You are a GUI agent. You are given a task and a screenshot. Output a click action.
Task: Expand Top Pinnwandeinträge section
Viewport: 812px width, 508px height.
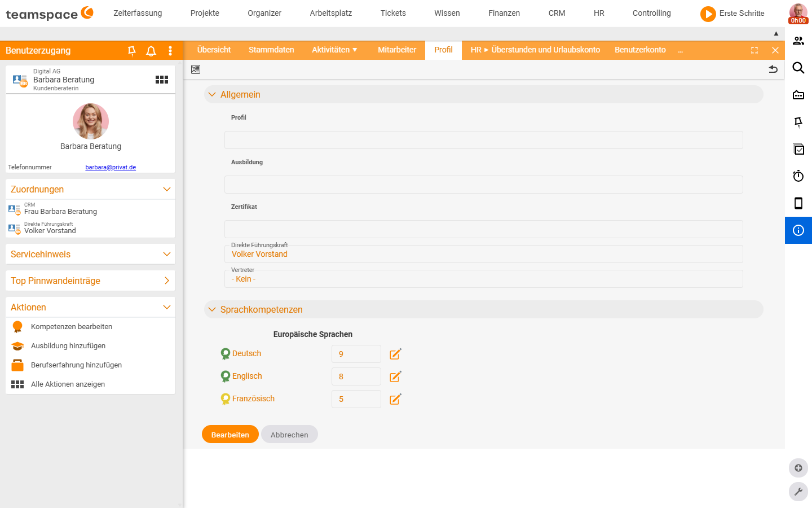pyautogui.click(x=167, y=281)
